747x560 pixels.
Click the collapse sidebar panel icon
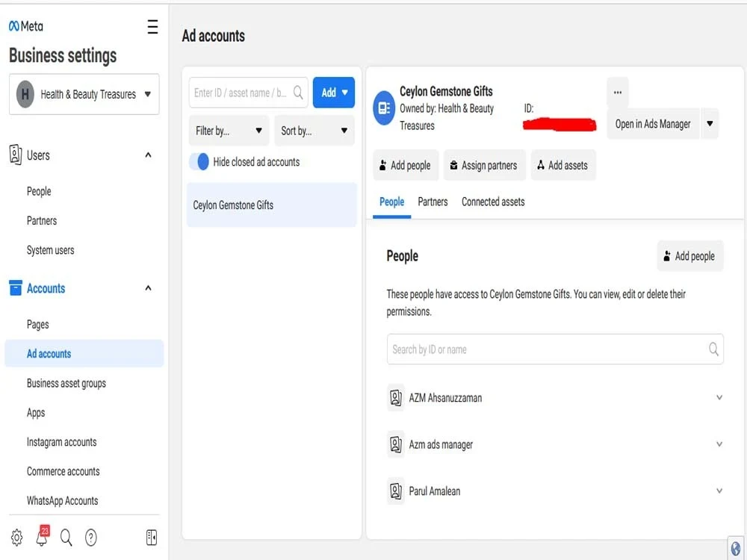pos(152,538)
